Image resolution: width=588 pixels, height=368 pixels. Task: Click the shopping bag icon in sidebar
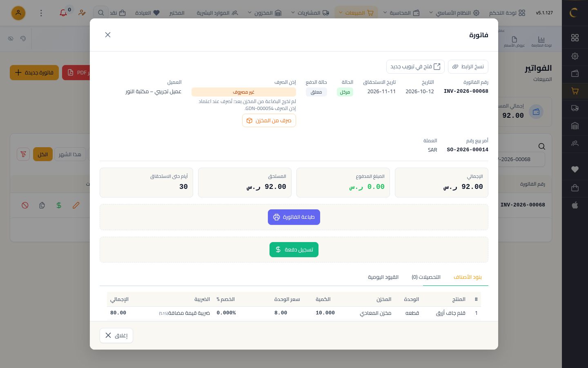575,188
